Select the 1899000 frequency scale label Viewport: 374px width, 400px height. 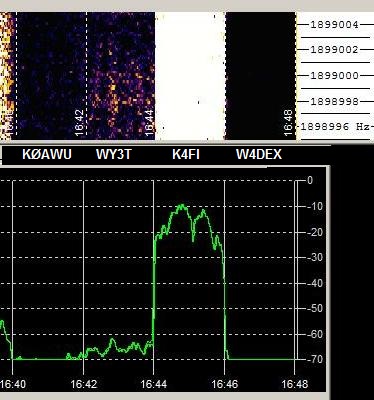coord(334,76)
